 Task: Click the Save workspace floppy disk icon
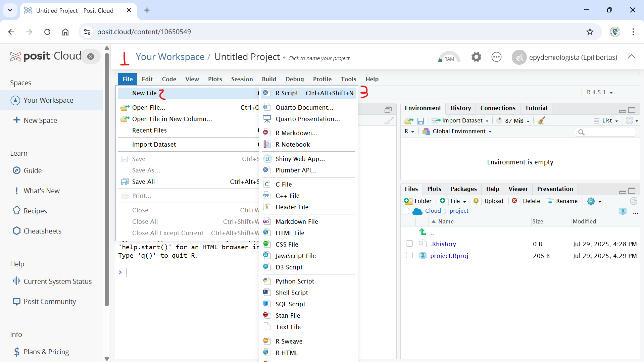[420, 121]
